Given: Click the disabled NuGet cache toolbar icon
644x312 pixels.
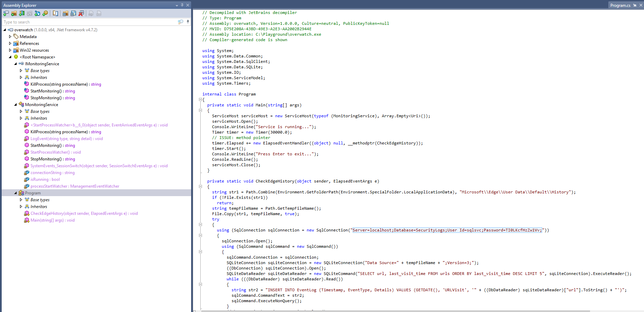Looking at the screenshot, I should pos(30,13).
